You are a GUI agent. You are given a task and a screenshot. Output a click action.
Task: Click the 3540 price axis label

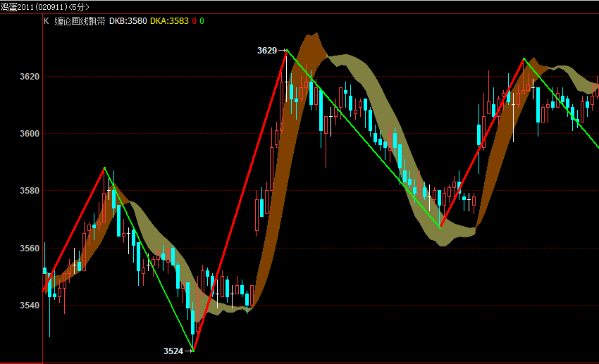click(30, 306)
